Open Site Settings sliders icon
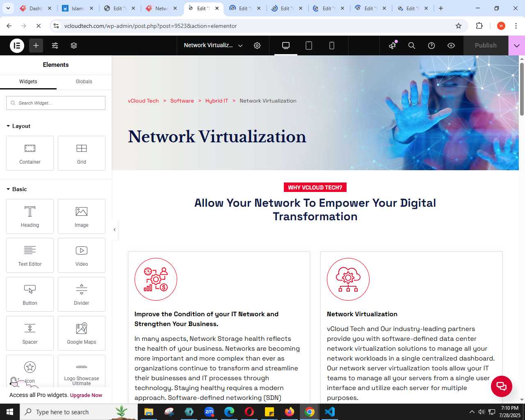The image size is (525, 420). tap(55, 46)
